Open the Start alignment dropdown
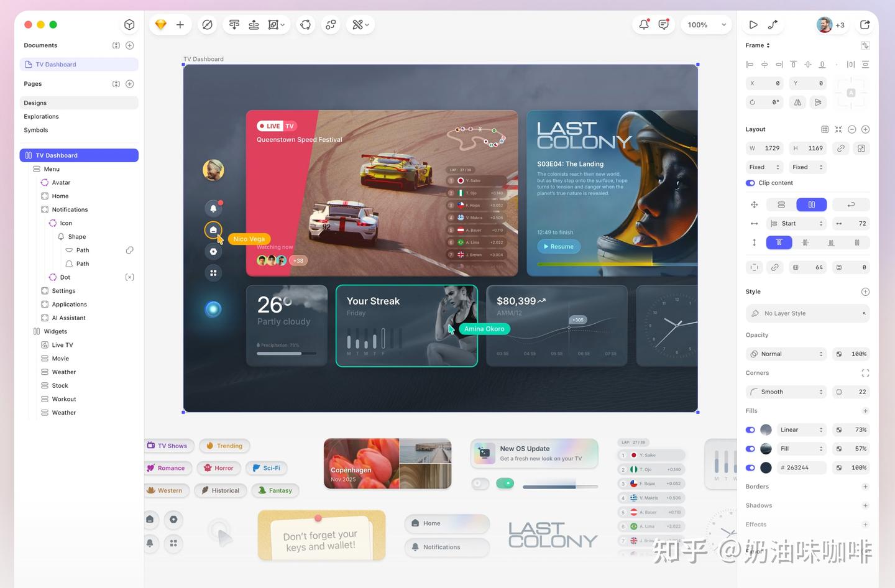 coord(796,224)
